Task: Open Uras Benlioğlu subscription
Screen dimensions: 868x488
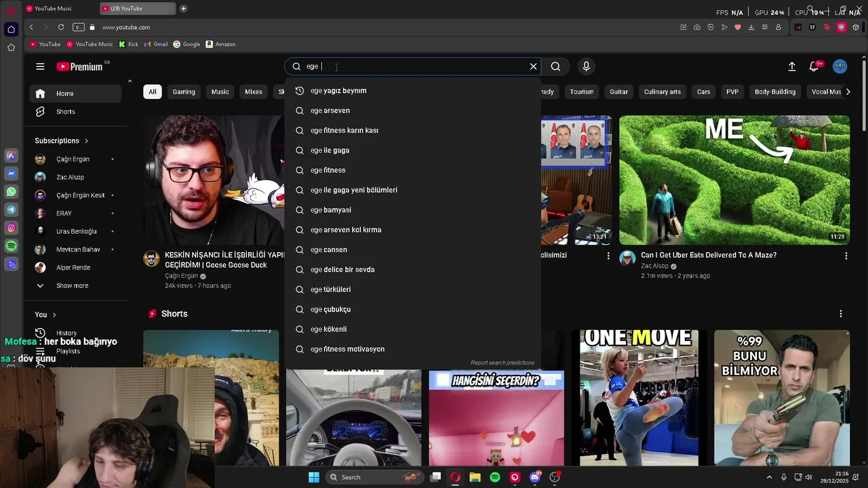Action: pos(75,232)
